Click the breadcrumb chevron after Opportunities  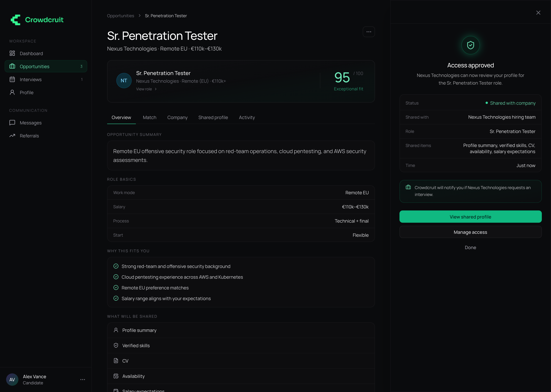(x=140, y=16)
